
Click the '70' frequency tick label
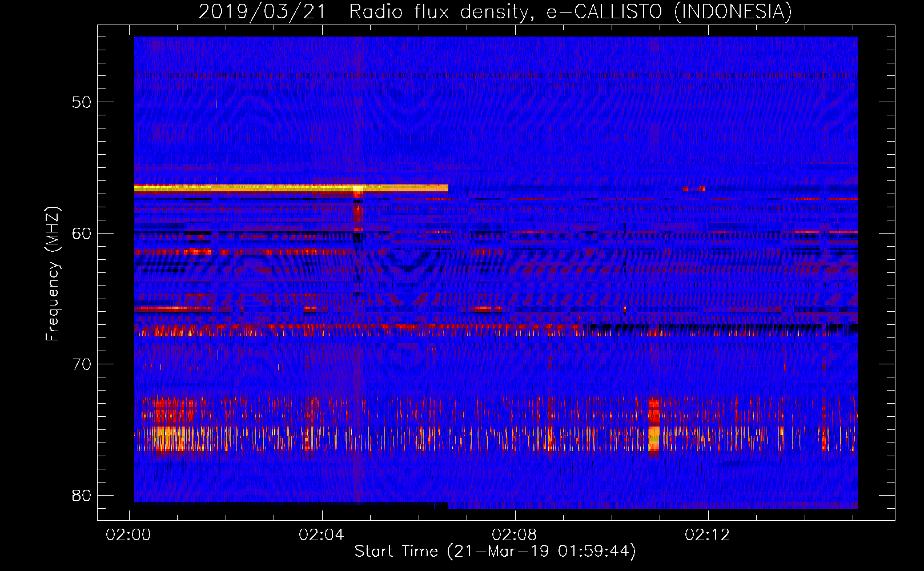[x=82, y=364]
